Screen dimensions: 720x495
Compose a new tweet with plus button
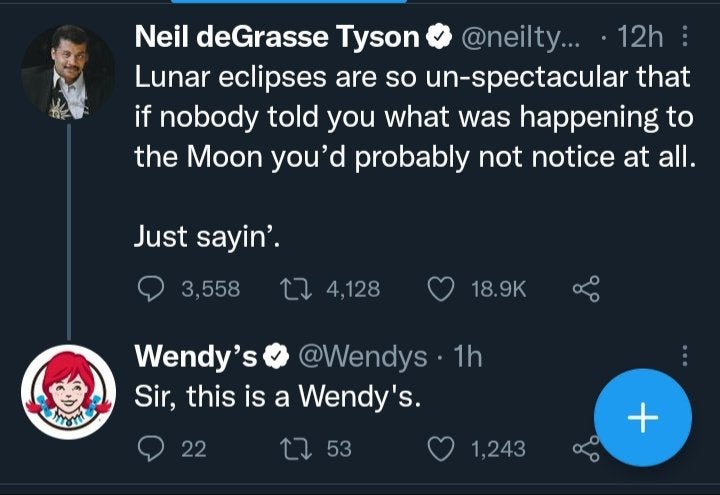coord(642,418)
